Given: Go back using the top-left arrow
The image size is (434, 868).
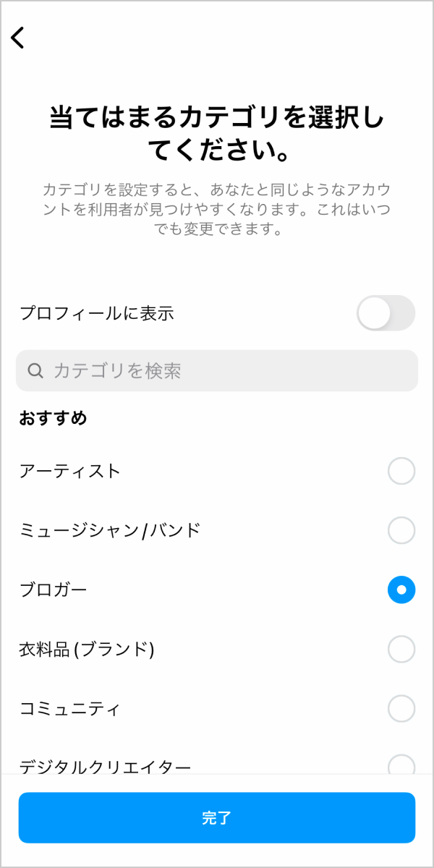Looking at the screenshot, I should [18, 38].
